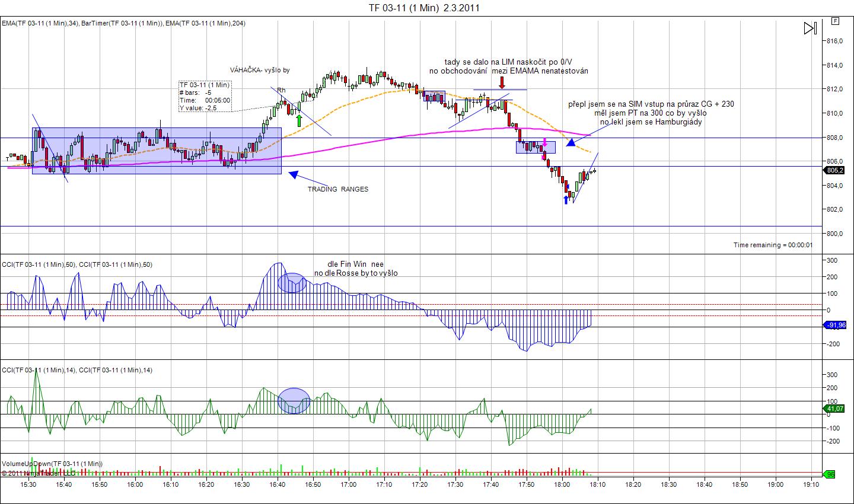Select the CCI(TF 03-11 (1 Min),50) panel label
This screenshot has height=504, width=854.
pos(77,264)
